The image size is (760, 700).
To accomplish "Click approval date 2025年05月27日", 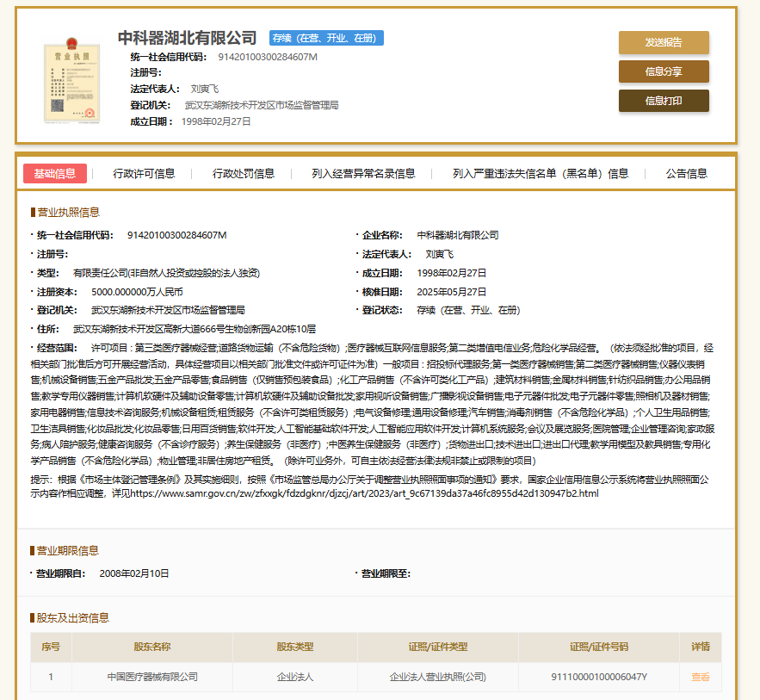I will pos(452,292).
